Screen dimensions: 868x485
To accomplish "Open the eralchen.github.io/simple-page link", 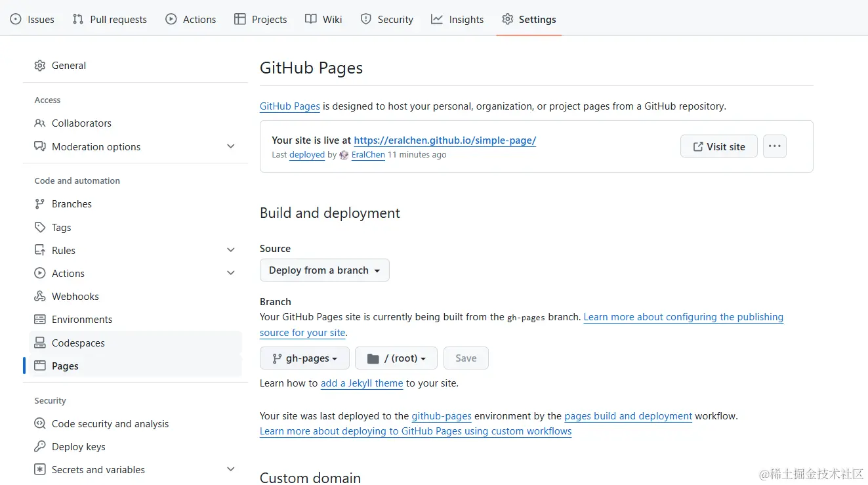I will pyautogui.click(x=445, y=140).
